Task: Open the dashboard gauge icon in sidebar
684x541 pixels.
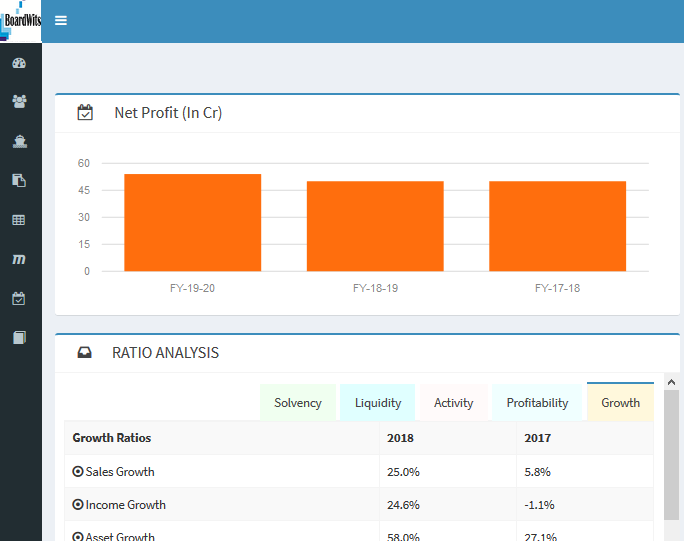Action: 19,63
